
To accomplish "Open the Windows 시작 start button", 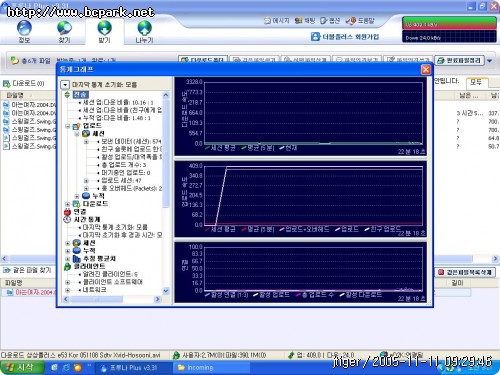I will click(22, 367).
